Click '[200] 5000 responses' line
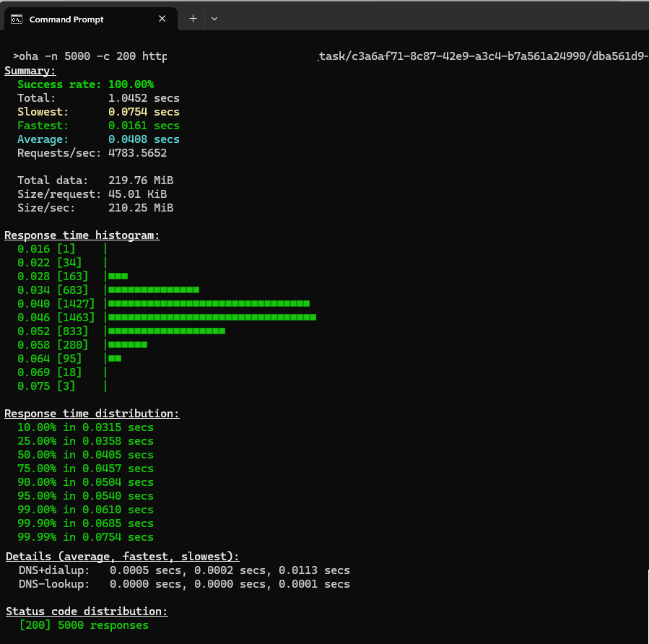Screen dimensions: 649x644 pyautogui.click(x=84, y=625)
